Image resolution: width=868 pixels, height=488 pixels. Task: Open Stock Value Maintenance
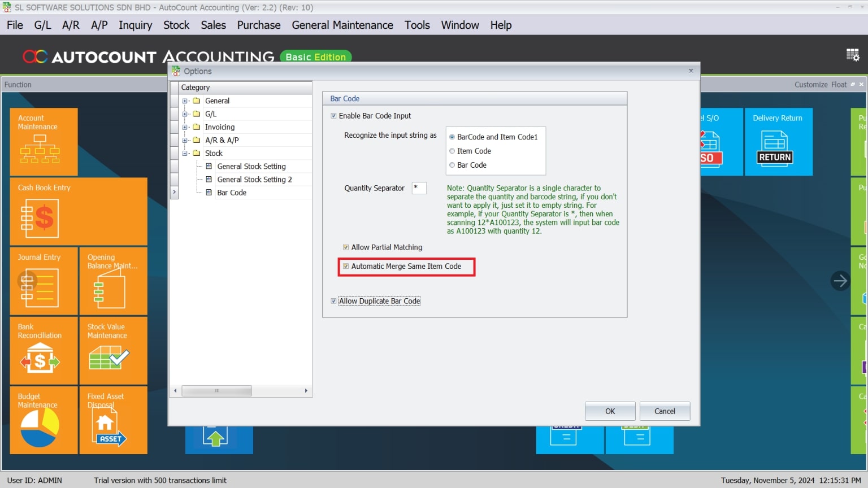click(112, 351)
